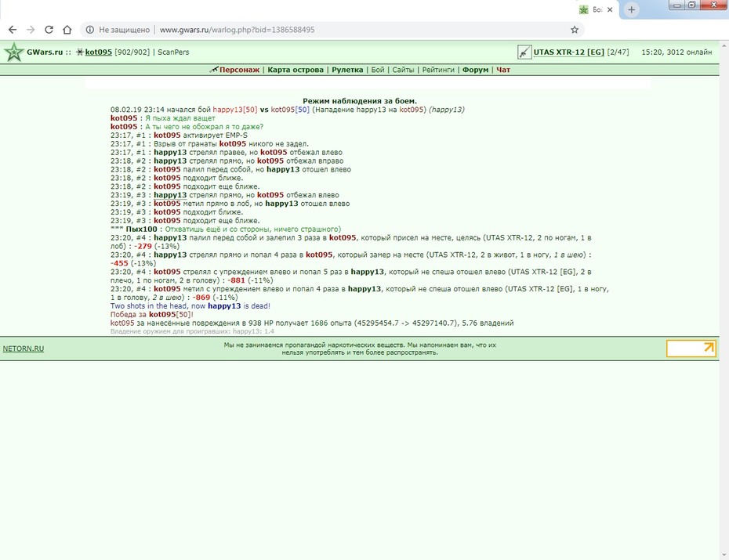This screenshot has height=560, width=729.
Task: Open the Бои menu item
Action: (378, 70)
